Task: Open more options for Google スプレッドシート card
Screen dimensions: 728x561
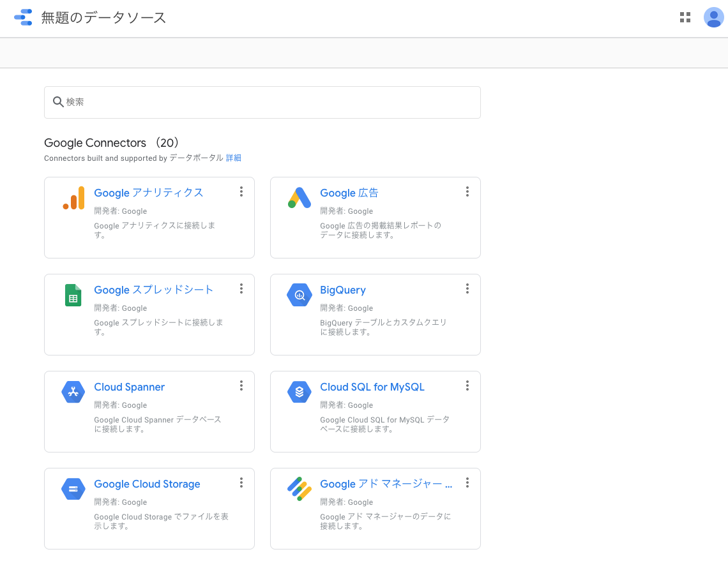Action: click(241, 288)
